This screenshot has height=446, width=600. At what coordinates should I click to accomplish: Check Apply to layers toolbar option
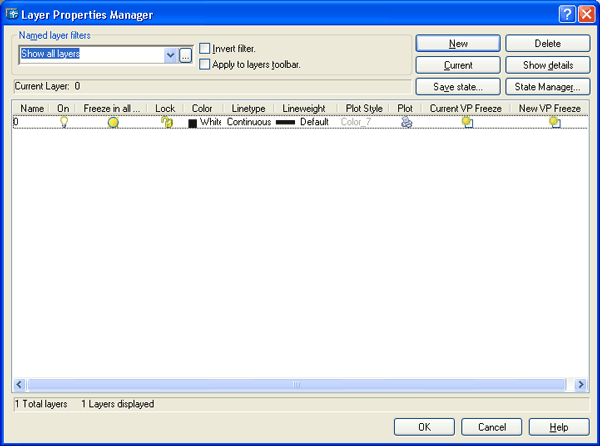click(x=205, y=64)
